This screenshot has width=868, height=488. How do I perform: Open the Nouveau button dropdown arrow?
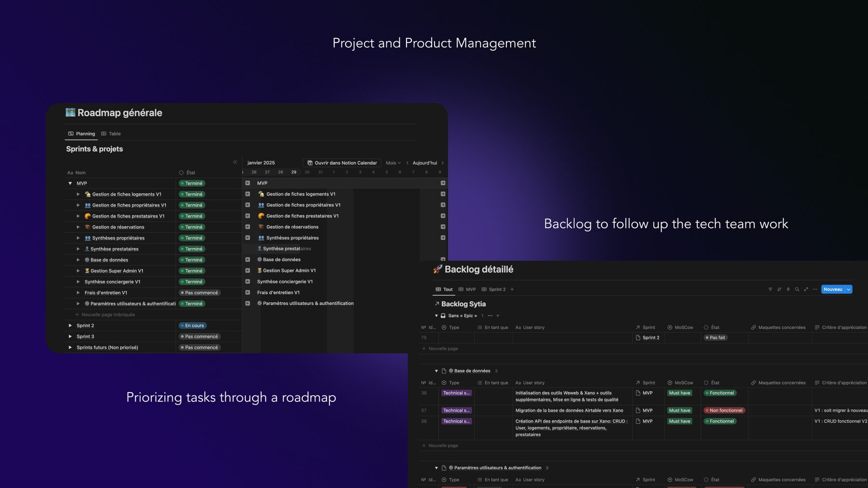pyautogui.click(x=849, y=290)
